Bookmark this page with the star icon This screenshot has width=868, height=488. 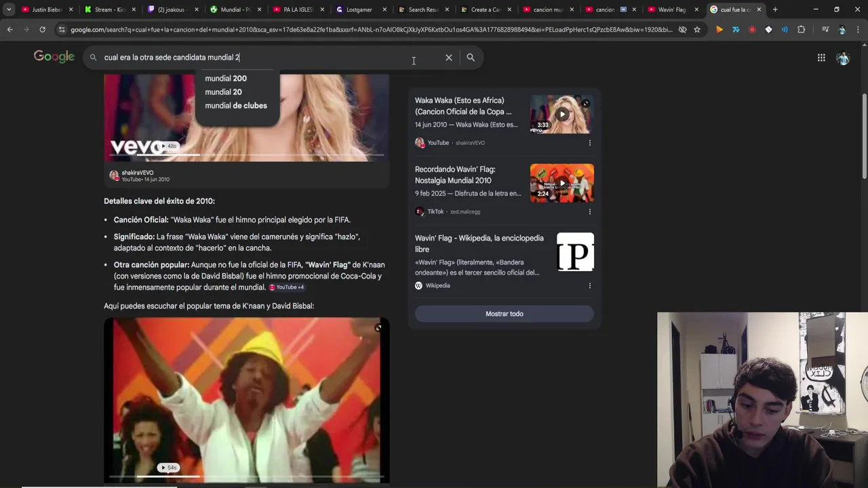[696, 30]
